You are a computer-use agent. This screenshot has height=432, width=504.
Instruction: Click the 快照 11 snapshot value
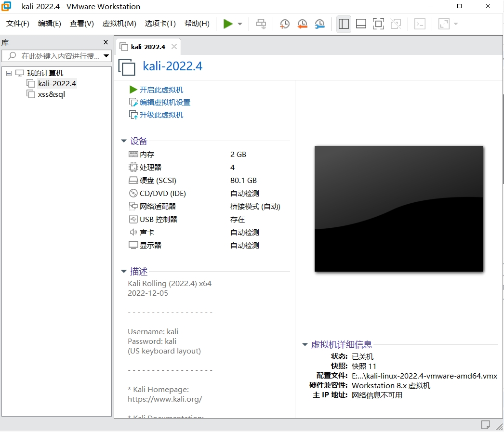tap(364, 366)
